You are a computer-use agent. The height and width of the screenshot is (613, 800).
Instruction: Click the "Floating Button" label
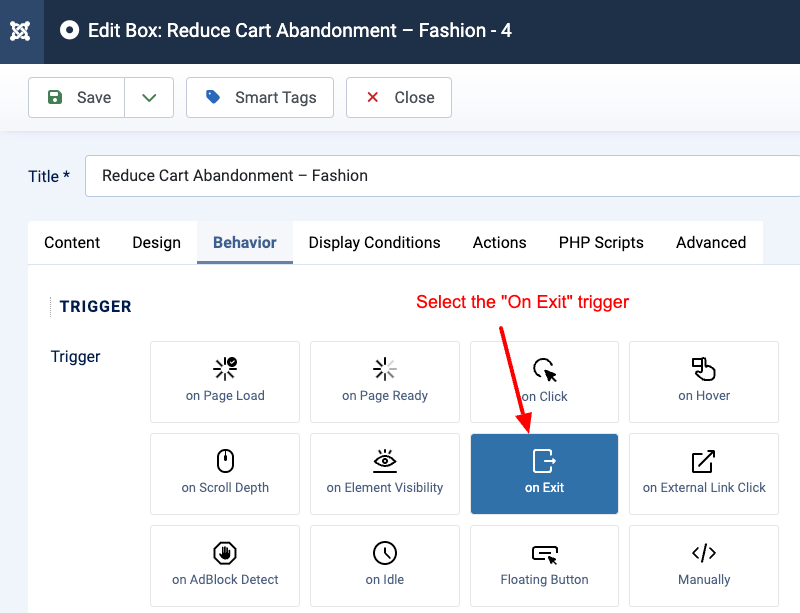[x=544, y=579]
